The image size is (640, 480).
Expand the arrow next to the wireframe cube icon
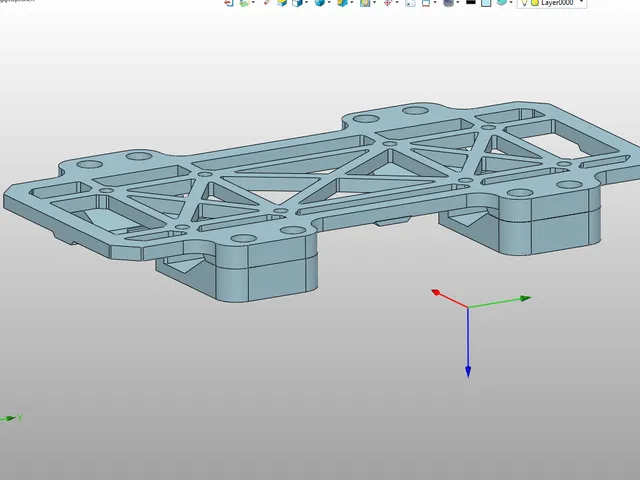[x=306, y=2]
